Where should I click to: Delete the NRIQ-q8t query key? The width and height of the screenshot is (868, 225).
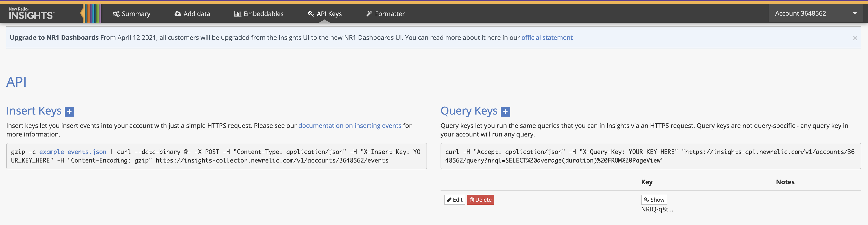pos(480,200)
